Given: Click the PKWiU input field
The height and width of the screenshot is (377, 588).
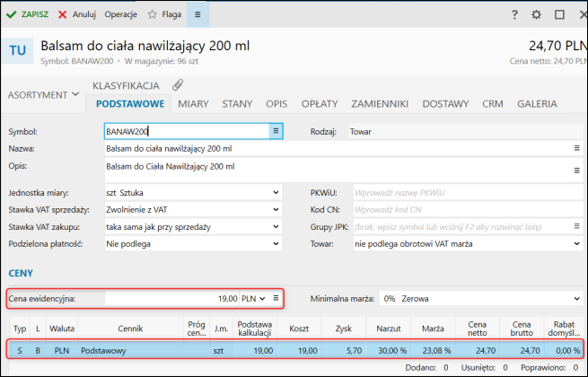Looking at the screenshot, I should [x=468, y=193].
